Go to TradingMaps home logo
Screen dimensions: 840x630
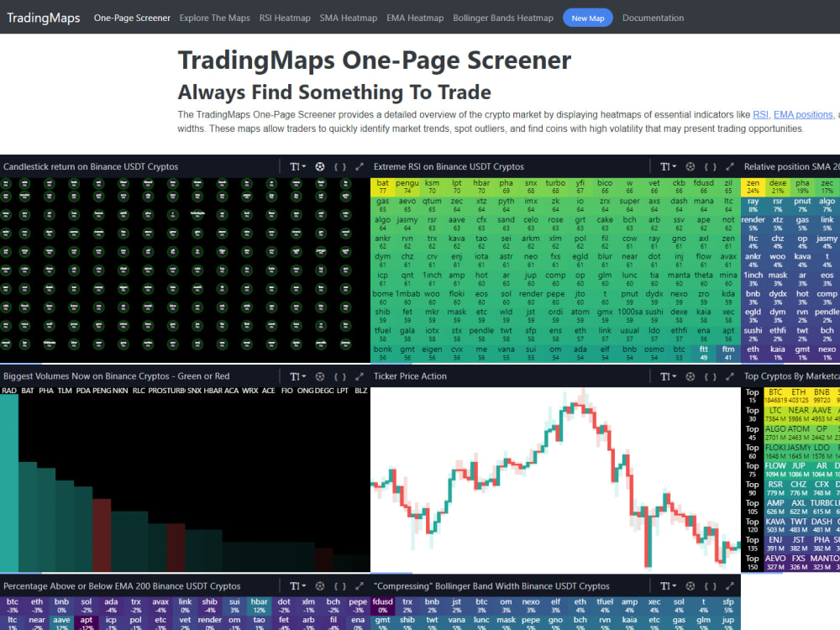tap(44, 18)
